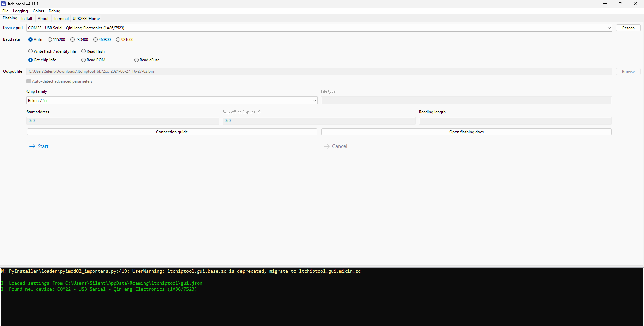Click the Loaded settings log line
This screenshot has height=326, width=644.
point(102,283)
